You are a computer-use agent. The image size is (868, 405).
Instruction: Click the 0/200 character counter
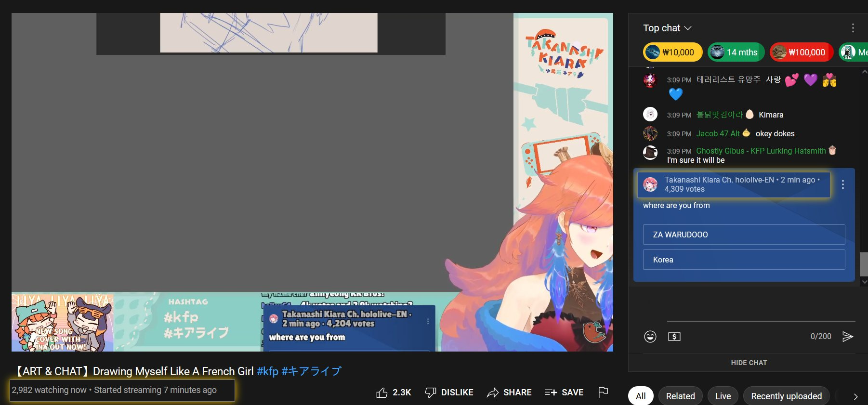(821, 337)
